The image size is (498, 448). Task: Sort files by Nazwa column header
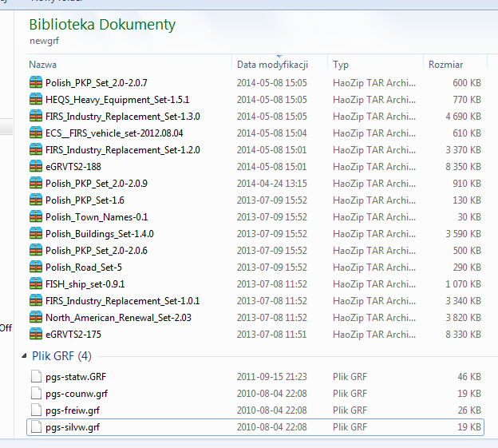tap(43, 65)
